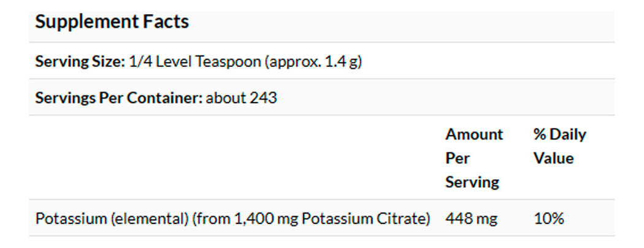644x248 pixels.
Task: Select the 10% daily value cell
Action: 548,219
